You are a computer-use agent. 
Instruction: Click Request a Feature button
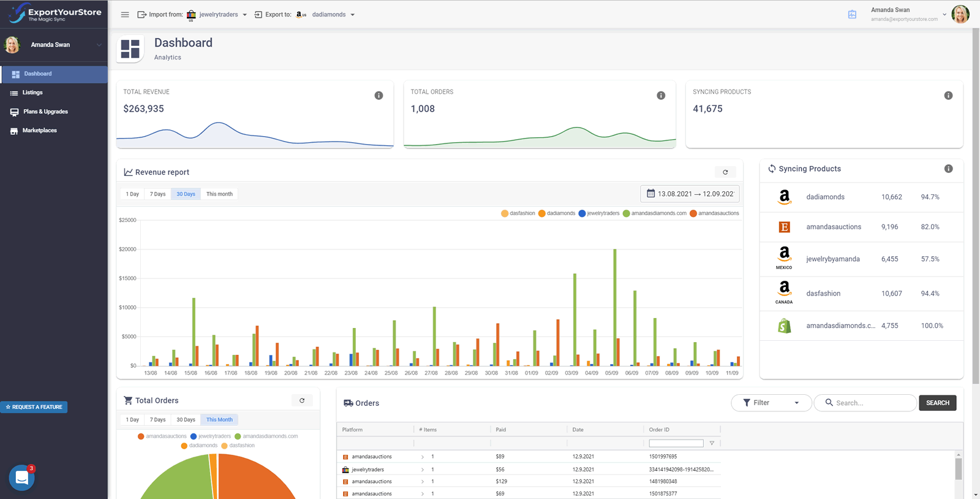[x=34, y=407]
